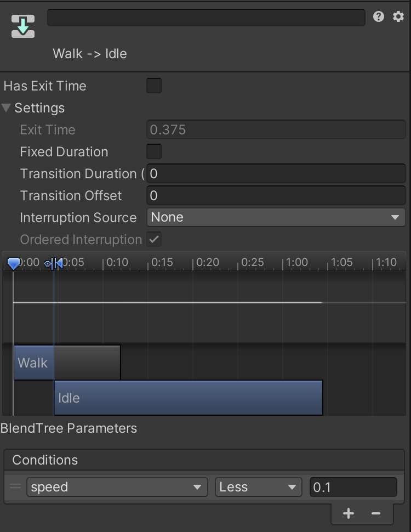Toggle the Ordered Interruption checkbox

[x=154, y=240]
